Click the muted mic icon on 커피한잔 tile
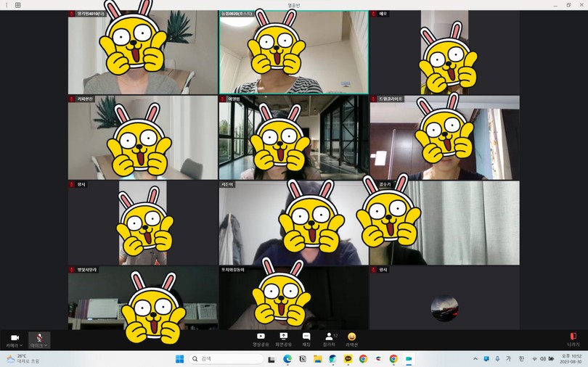Viewport: 588px width, 367px height. pyautogui.click(x=73, y=99)
